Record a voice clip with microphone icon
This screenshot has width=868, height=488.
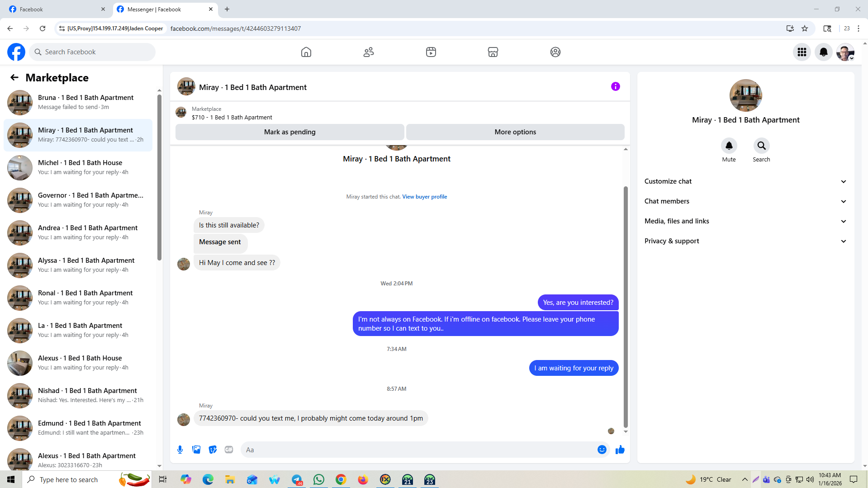point(180,450)
